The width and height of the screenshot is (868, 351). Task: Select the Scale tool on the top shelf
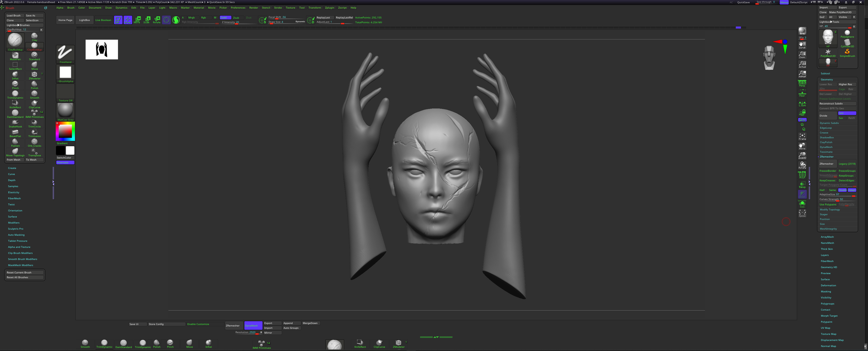(x=147, y=20)
